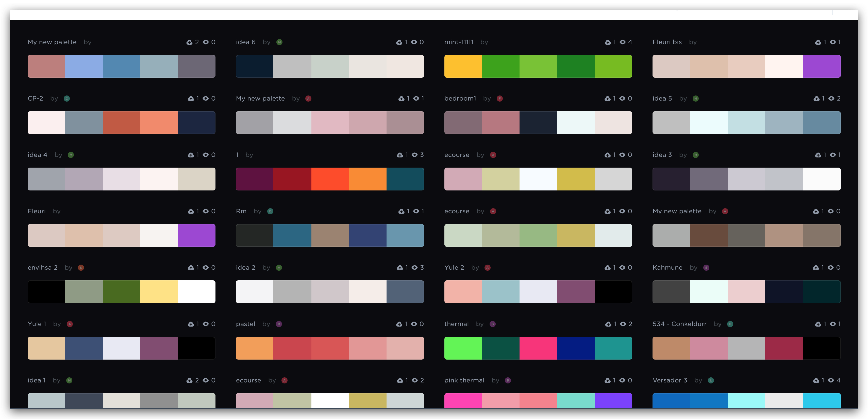This screenshot has width=868, height=419.
Task: Open the pastel palette title
Action: click(245, 324)
